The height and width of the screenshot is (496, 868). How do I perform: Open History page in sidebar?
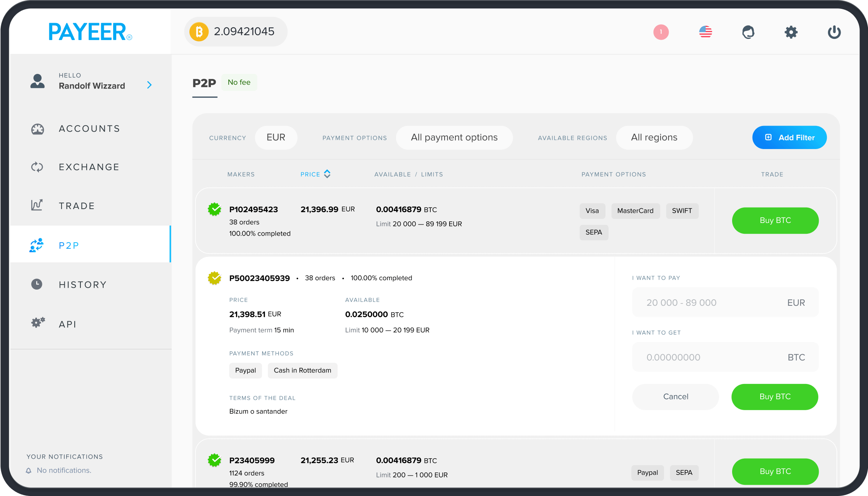point(82,285)
